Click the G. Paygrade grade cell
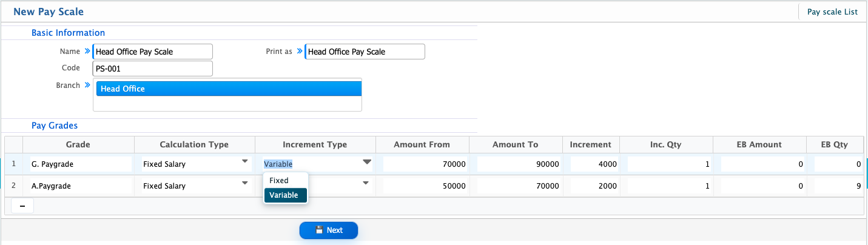Screen dimensions: 868x245 click(x=80, y=164)
